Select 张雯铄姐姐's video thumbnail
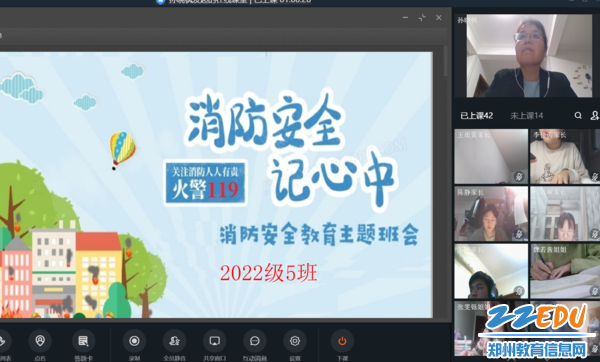This screenshot has height=362, width=600. [491, 328]
